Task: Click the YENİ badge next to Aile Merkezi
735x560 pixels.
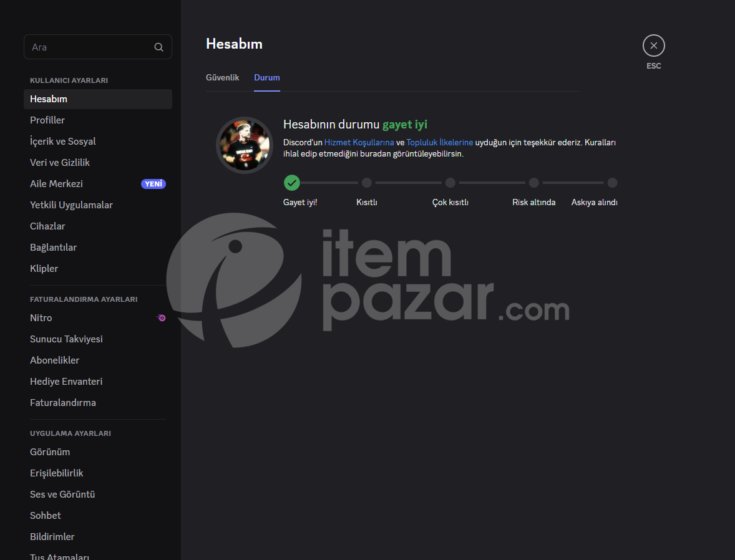Action: pos(153,184)
